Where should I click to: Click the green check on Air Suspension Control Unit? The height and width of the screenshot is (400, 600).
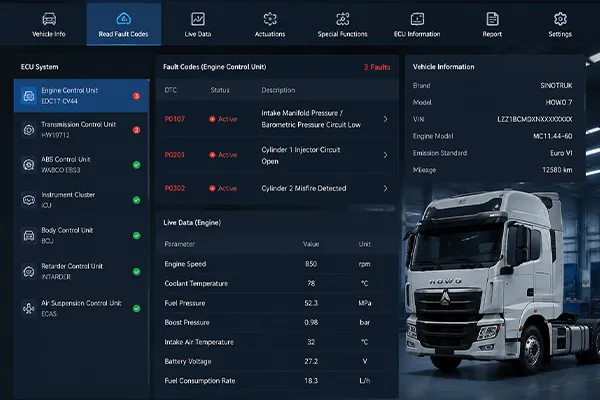[136, 309]
